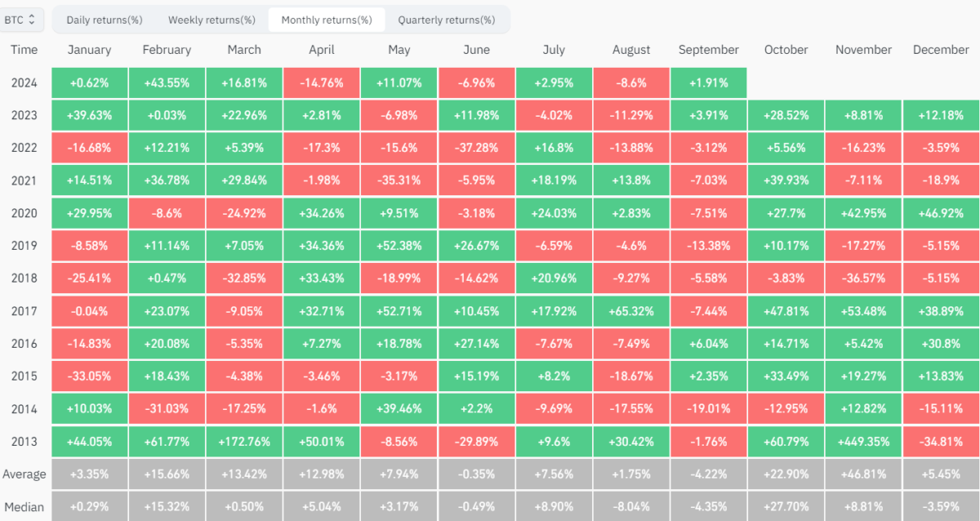Click the 2017 August +65.32% cell
This screenshot has width=980, height=521.
tap(631, 311)
